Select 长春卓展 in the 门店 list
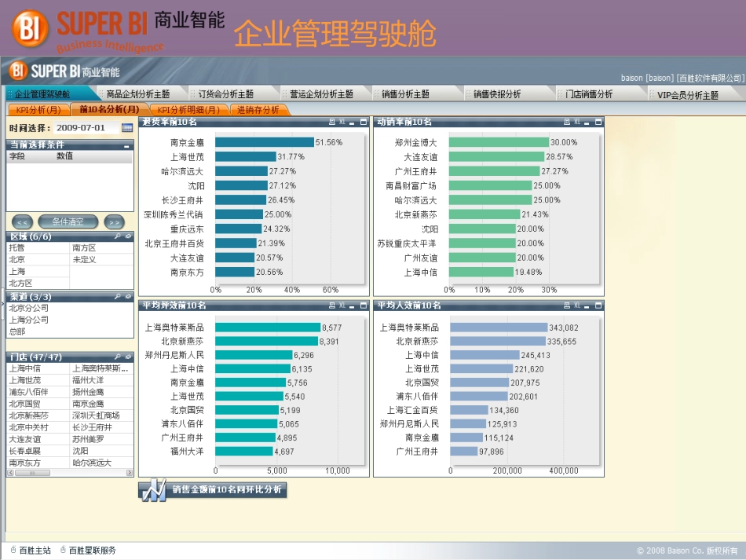The height and width of the screenshot is (560, 746). coord(38,451)
